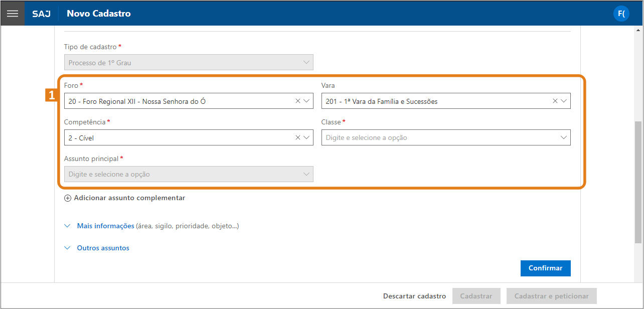
Task: Clear the Vara field selection
Action: point(555,101)
